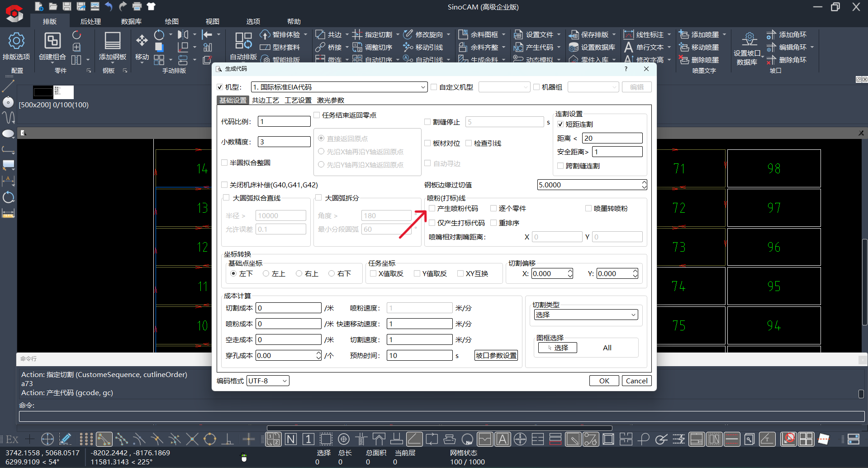
Task: Click 穿孔成本 spinner arrows
Action: pyautogui.click(x=318, y=355)
